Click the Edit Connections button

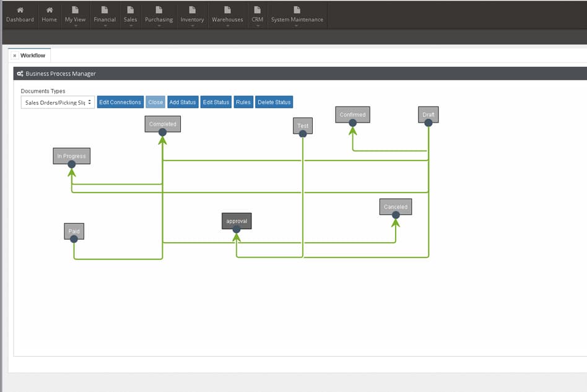120,102
